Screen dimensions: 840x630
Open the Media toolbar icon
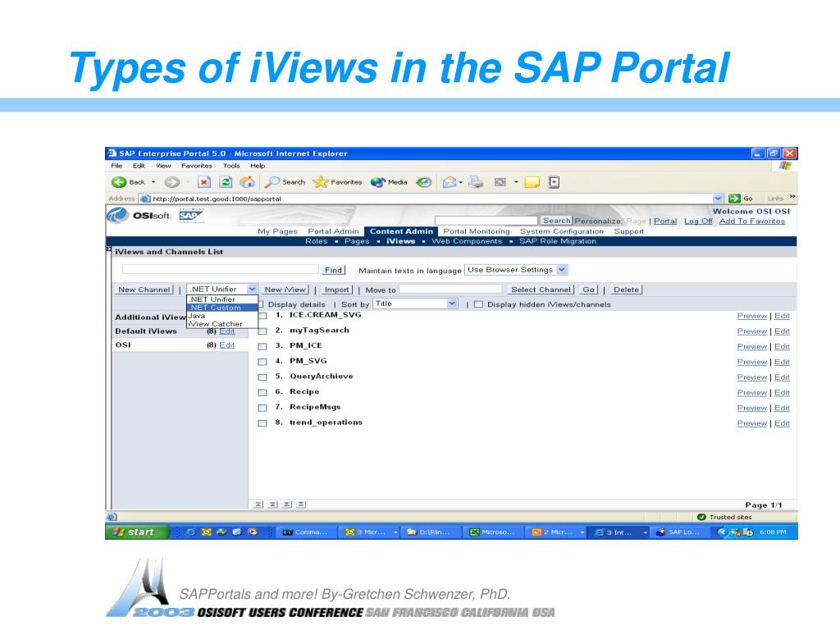click(x=377, y=182)
